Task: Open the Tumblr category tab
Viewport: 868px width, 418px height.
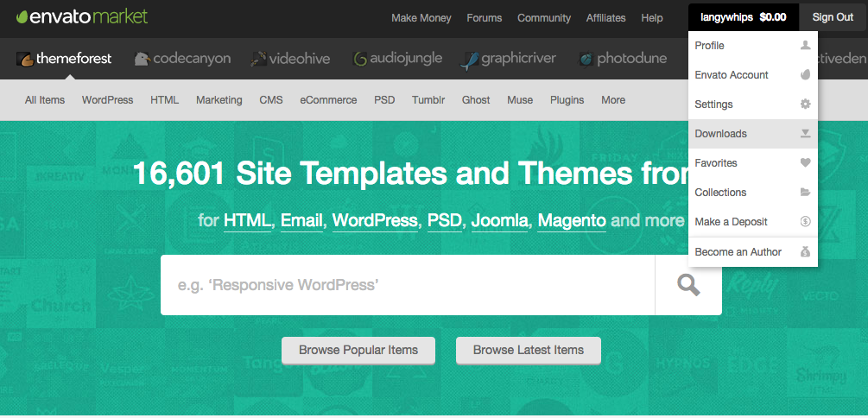Action: 428,100
